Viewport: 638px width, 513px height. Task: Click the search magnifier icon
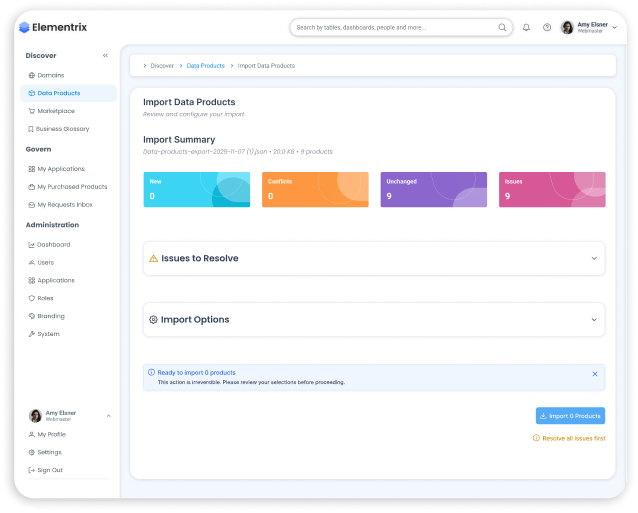[x=502, y=28]
